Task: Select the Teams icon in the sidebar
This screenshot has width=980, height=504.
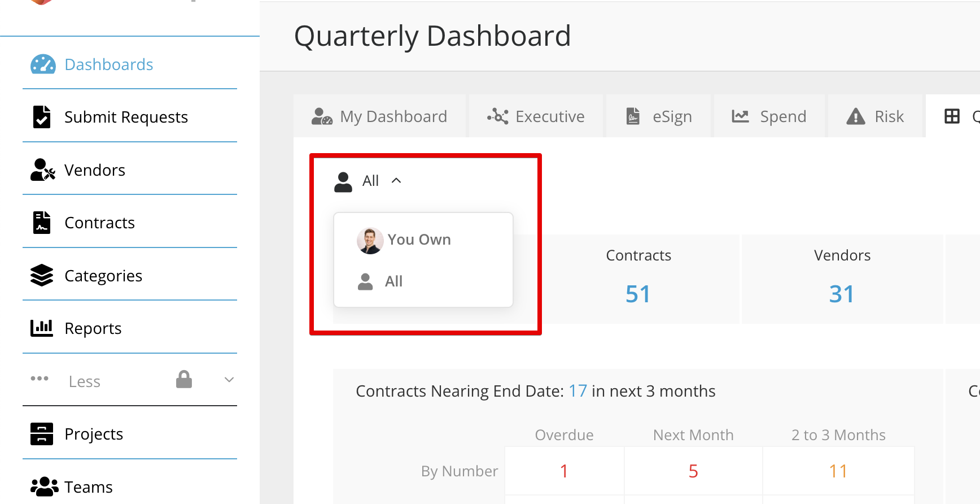Action: pyautogui.click(x=45, y=486)
